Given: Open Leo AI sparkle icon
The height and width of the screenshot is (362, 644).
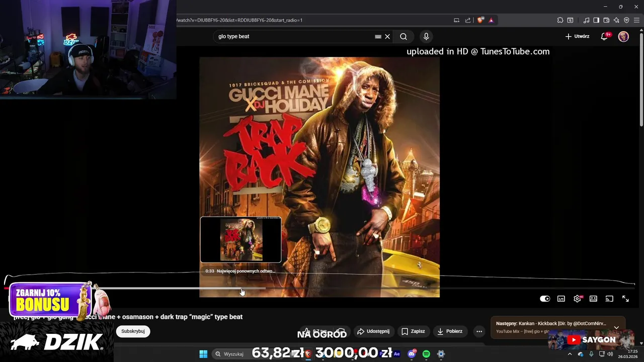Looking at the screenshot, I should [x=616, y=20].
